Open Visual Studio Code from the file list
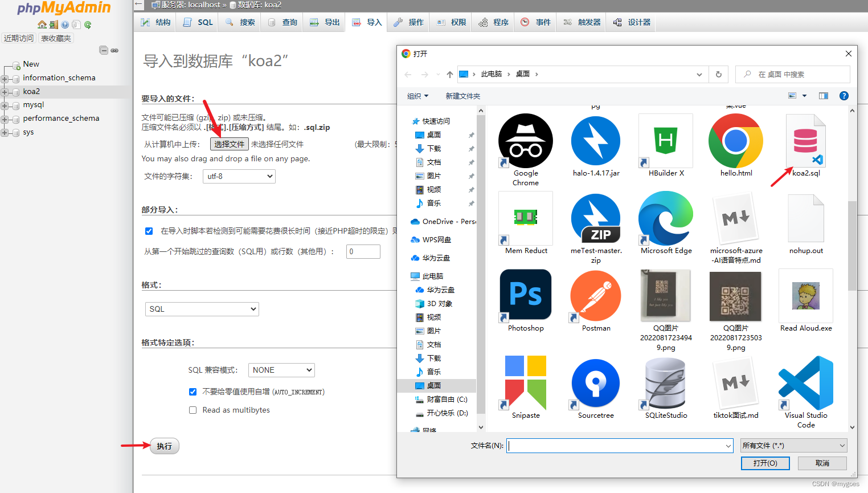This screenshot has width=868, height=493. coord(805,384)
